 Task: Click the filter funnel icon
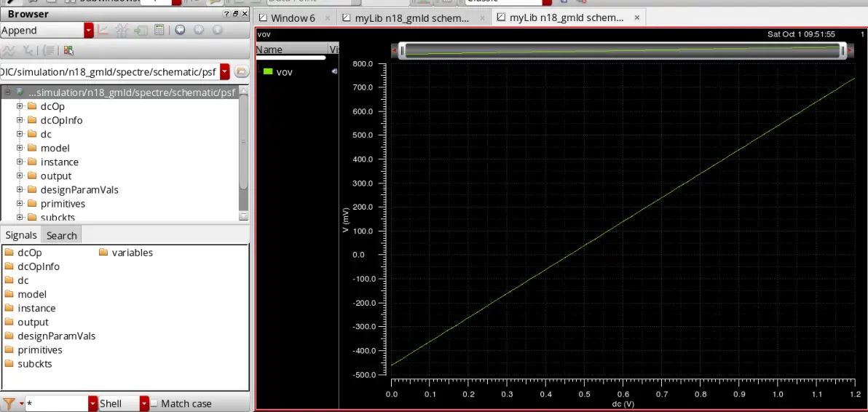tap(9, 403)
